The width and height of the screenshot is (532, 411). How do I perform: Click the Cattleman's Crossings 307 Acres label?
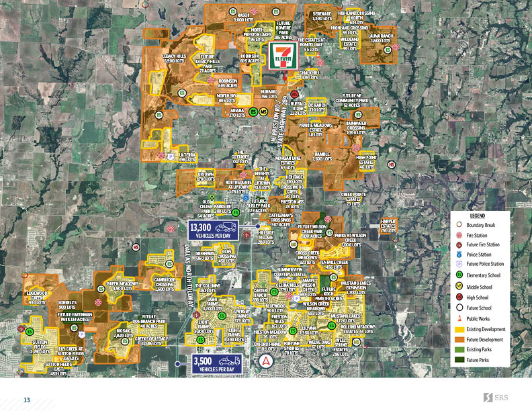click(x=281, y=220)
